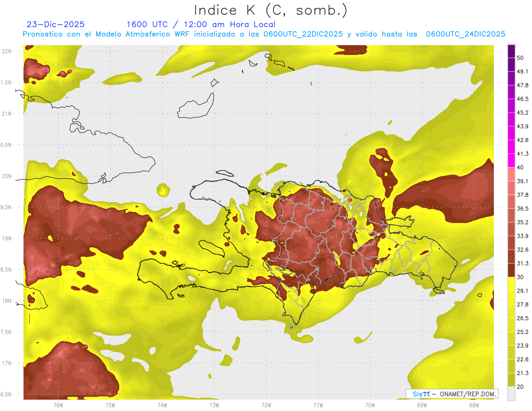Click the 18N latitude label
This screenshot has width=532, height=411.
(7, 301)
